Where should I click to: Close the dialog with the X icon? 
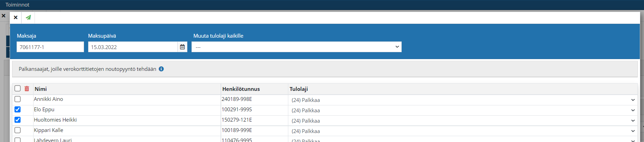click(16, 17)
